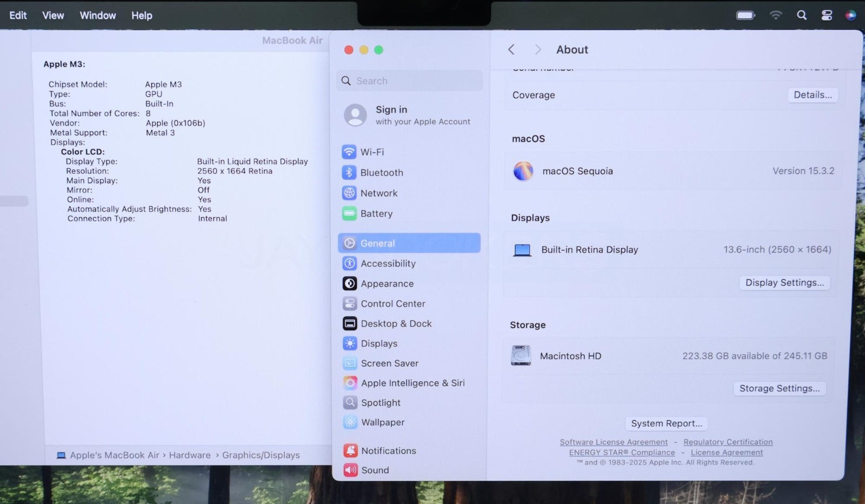Open the Help menu
Screen dimensions: 865x504
coord(142,15)
